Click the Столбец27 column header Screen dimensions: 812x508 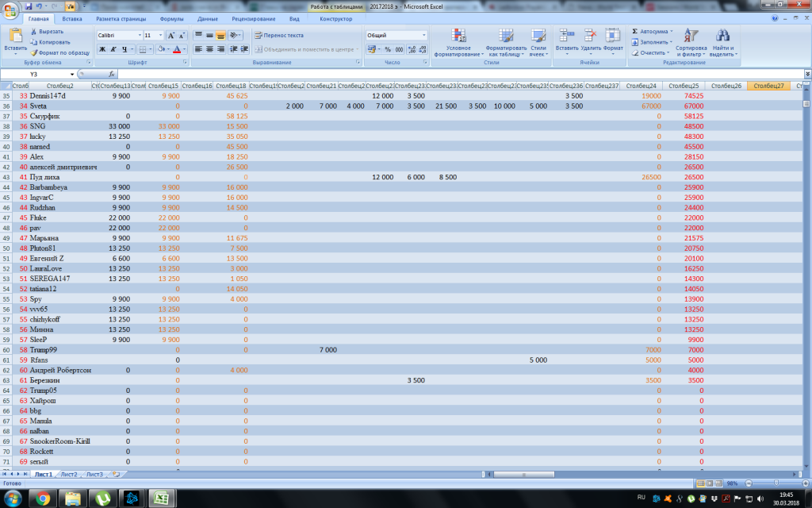pos(769,86)
